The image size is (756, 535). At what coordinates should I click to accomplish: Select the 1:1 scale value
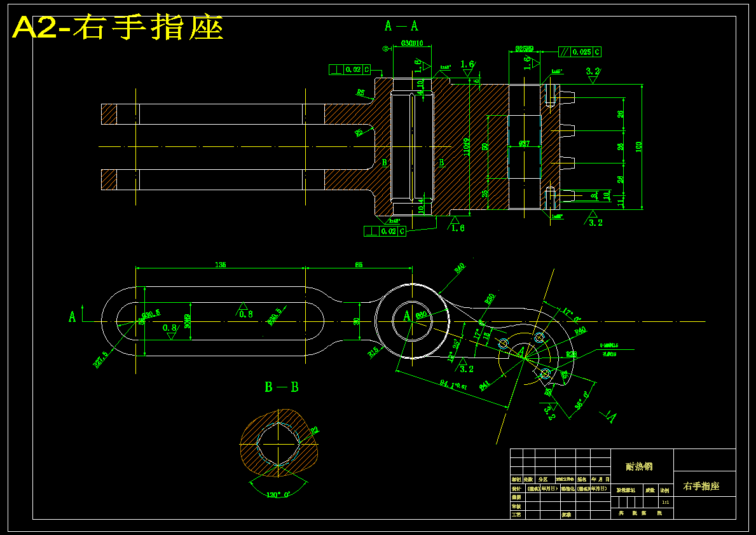point(665,502)
